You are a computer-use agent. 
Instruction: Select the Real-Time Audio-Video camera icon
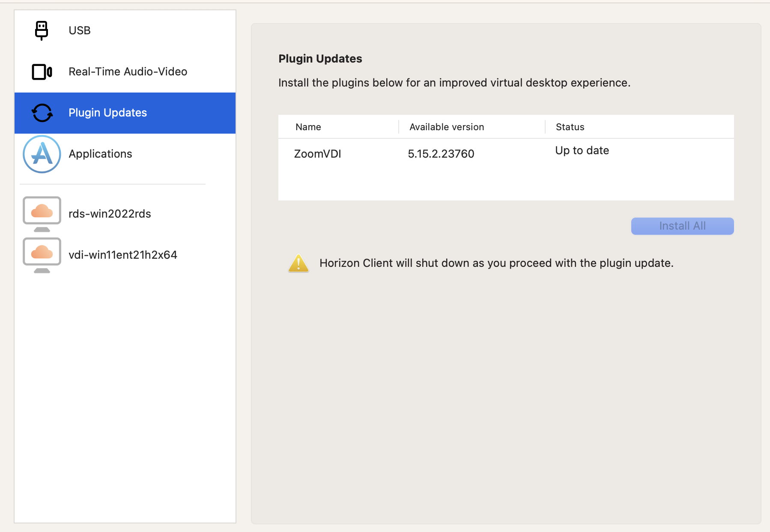click(41, 71)
